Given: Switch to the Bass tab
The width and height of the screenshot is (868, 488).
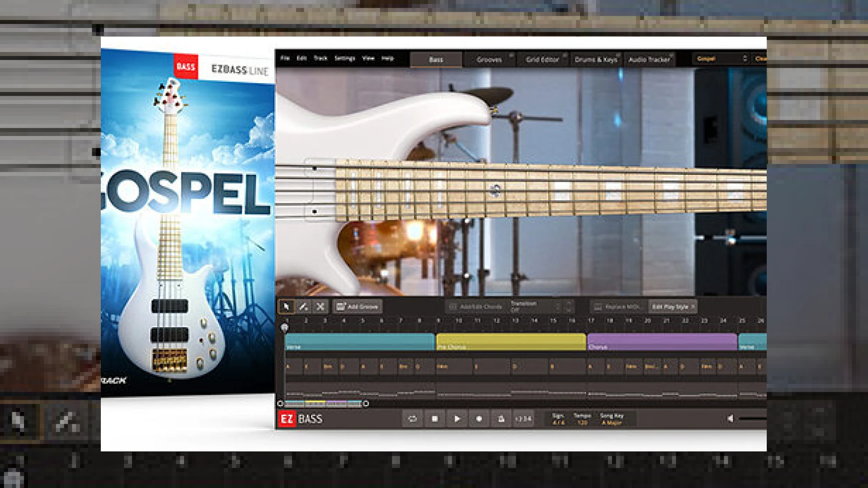Looking at the screenshot, I should [x=436, y=60].
